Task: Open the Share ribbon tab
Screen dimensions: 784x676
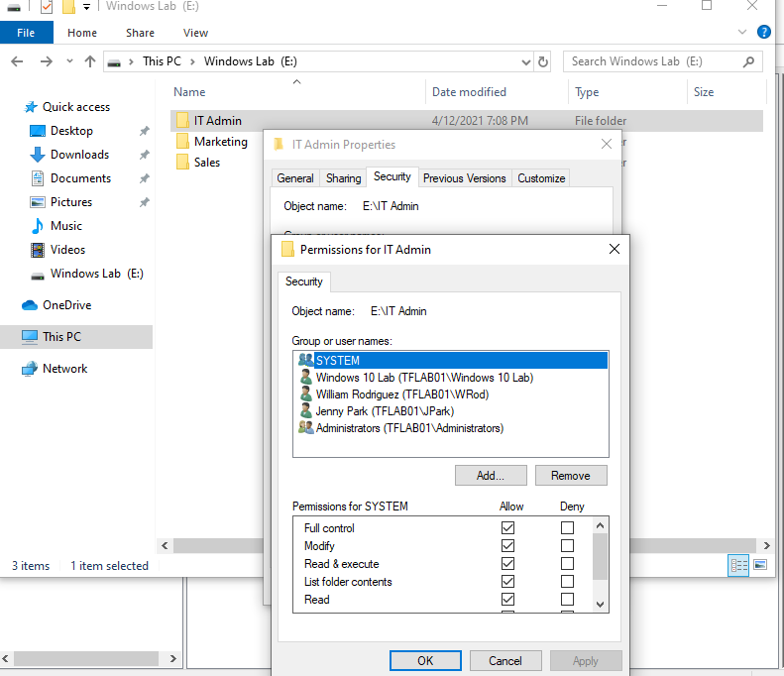Action: pyautogui.click(x=140, y=33)
